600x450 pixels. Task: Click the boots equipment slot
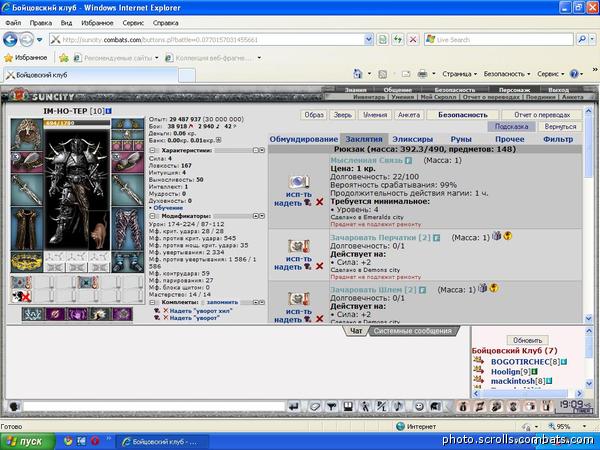click(x=127, y=262)
